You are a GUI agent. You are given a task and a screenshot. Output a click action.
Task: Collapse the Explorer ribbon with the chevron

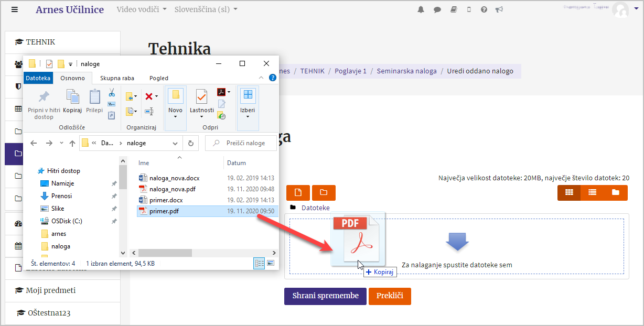pyautogui.click(x=262, y=78)
